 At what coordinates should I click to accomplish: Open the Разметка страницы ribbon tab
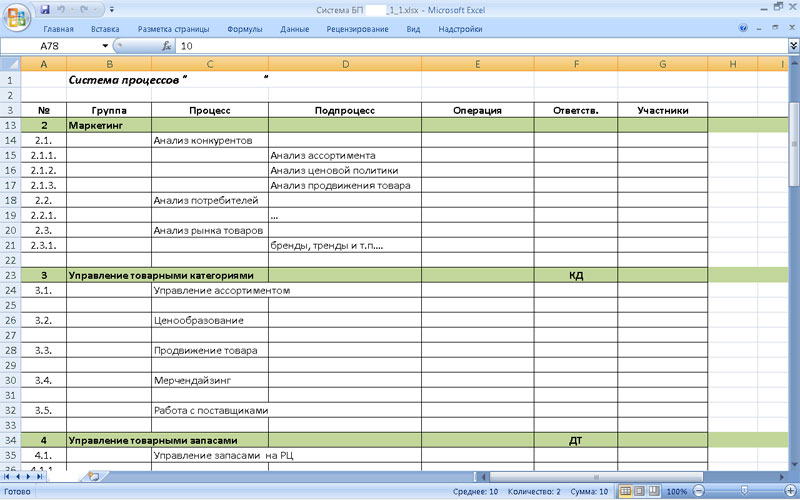coord(176,29)
